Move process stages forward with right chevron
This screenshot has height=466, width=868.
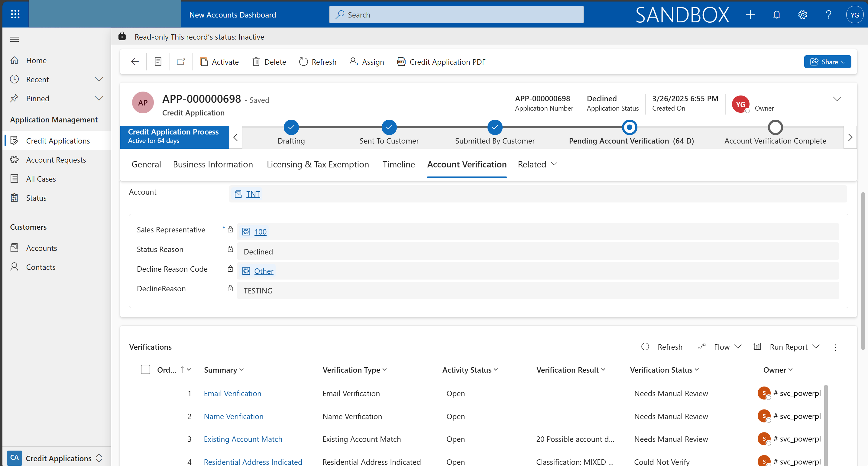pos(850,138)
